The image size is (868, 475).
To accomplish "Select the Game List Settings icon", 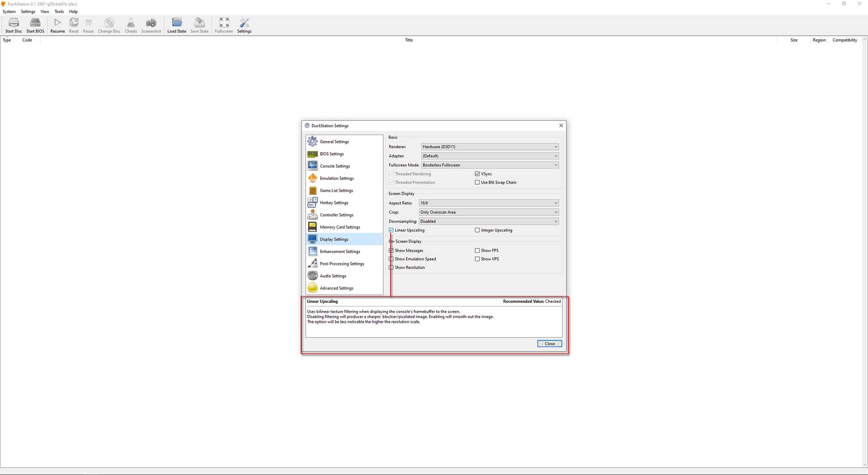I will [312, 190].
